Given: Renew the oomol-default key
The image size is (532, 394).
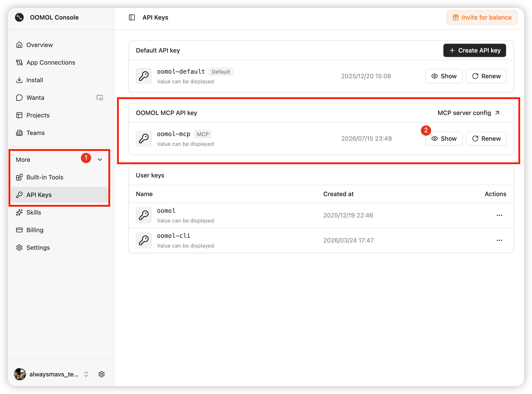Looking at the screenshot, I should (486, 76).
